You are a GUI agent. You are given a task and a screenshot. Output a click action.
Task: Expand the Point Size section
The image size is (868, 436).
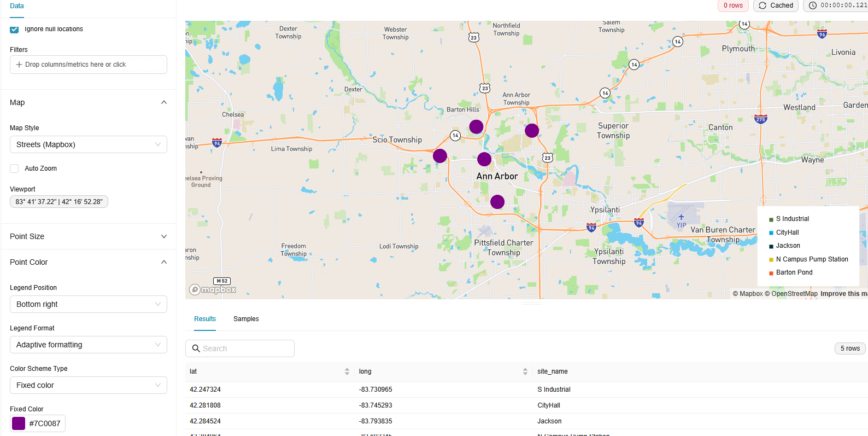pos(163,236)
